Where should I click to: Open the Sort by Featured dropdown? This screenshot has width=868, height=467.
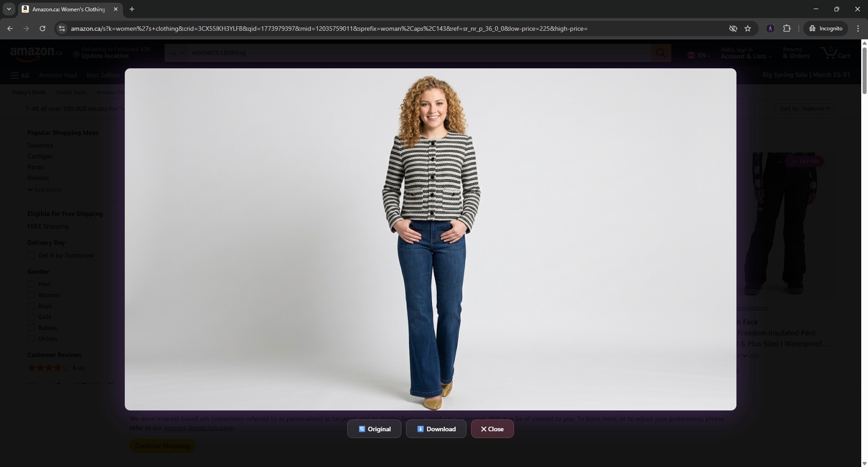coord(804,109)
